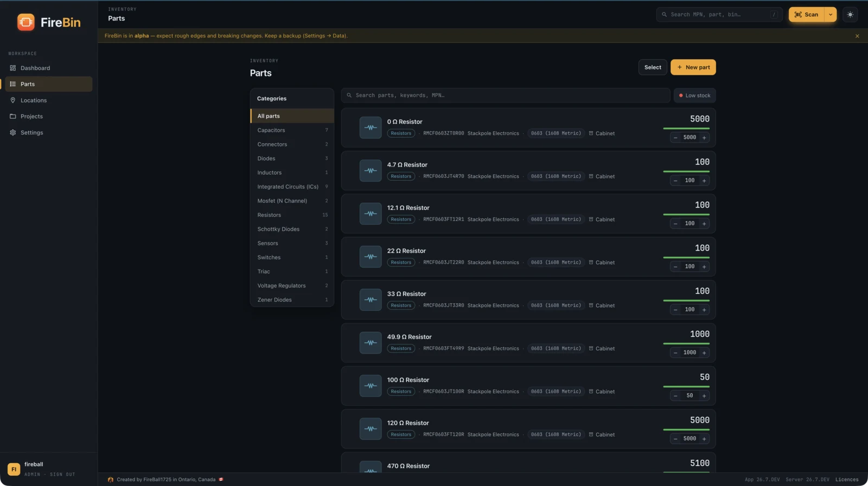
Task: Select All parts category
Action: (292, 116)
